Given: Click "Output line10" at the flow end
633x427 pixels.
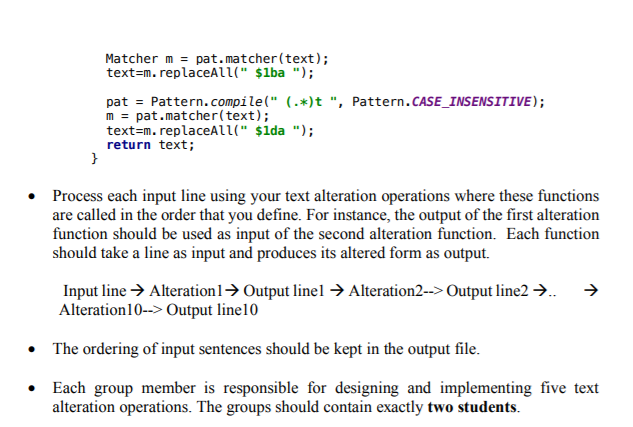Looking at the screenshot, I should click(212, 310).
